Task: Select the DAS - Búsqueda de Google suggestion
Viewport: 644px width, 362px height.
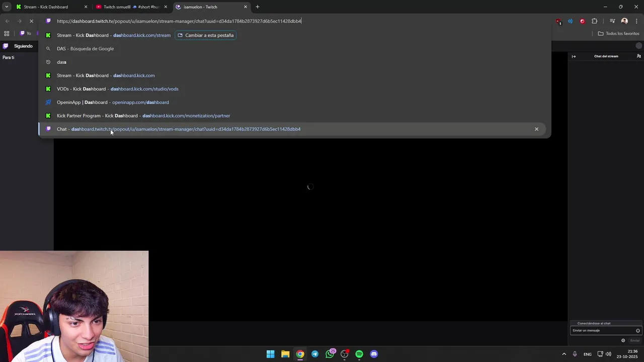Action: (x=295, y=49)
